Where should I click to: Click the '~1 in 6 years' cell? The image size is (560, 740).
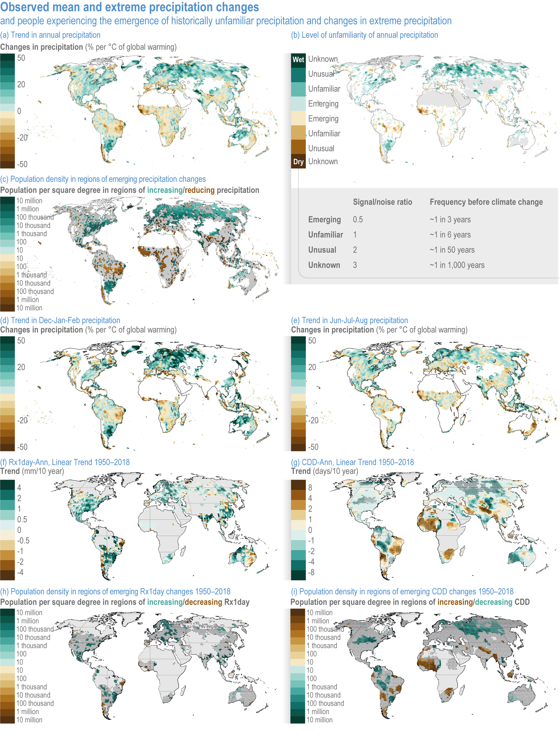[450, 235]
